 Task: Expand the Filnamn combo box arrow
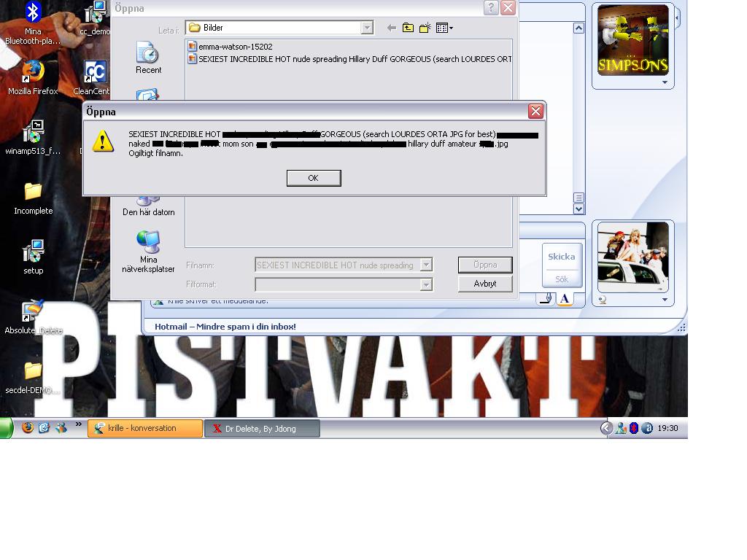pyautogui.click(x=426, y=265)
